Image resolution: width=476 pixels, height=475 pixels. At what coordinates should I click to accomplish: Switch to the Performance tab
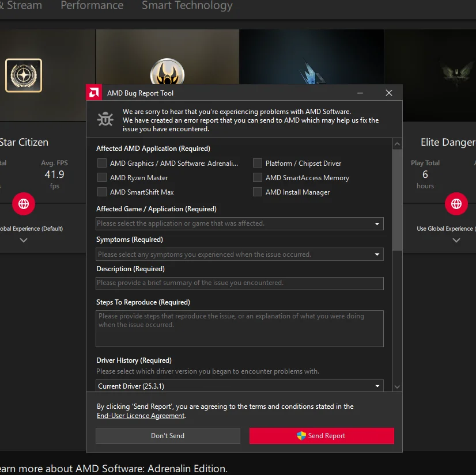pos(92,5)
